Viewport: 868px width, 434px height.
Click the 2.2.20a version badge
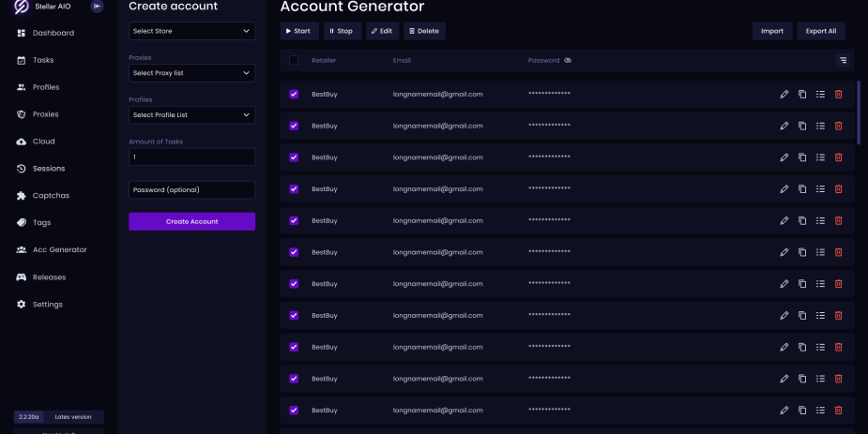point(29,417)
